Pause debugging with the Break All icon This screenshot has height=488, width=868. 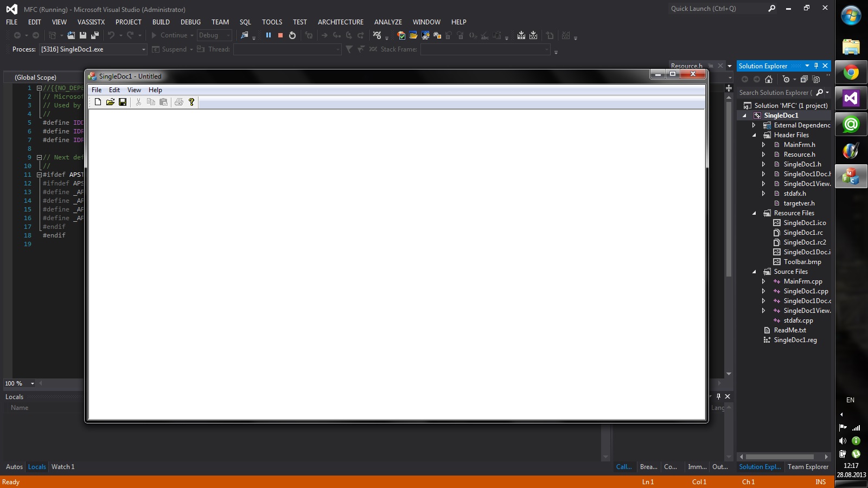click(x=269, y=35)
